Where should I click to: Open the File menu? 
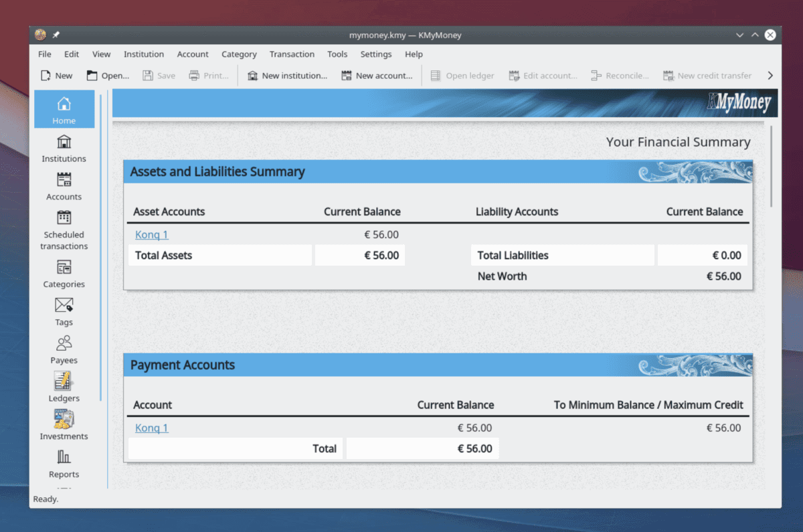point(45,54)
